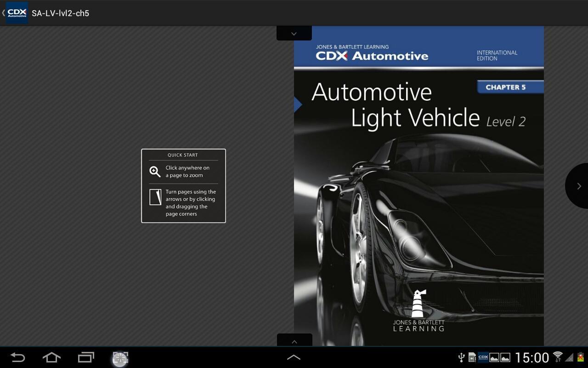This screenshot has width=588, height=368.
Task: Tap the 15:00 clock
Action: 532,357
